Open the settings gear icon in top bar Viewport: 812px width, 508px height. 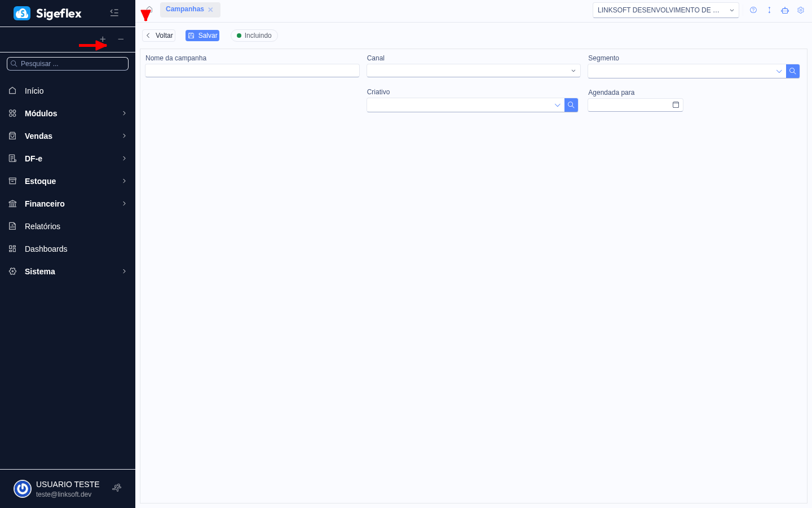(801, 10)
